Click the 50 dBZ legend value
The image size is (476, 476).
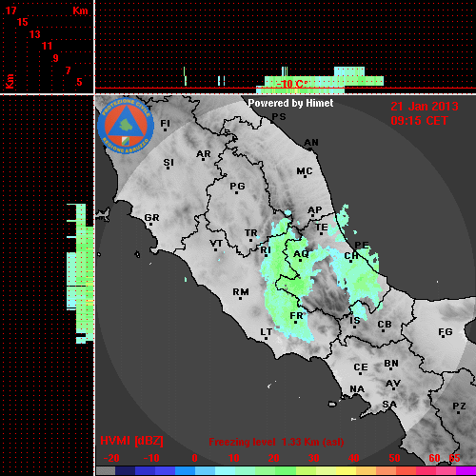[x=394, y=458]
